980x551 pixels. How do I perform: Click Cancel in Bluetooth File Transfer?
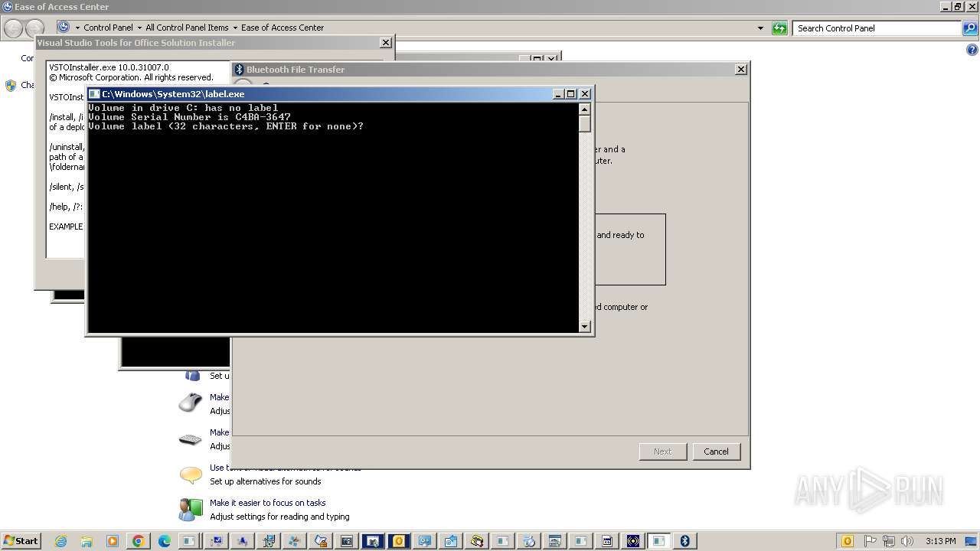coord(716,452)
